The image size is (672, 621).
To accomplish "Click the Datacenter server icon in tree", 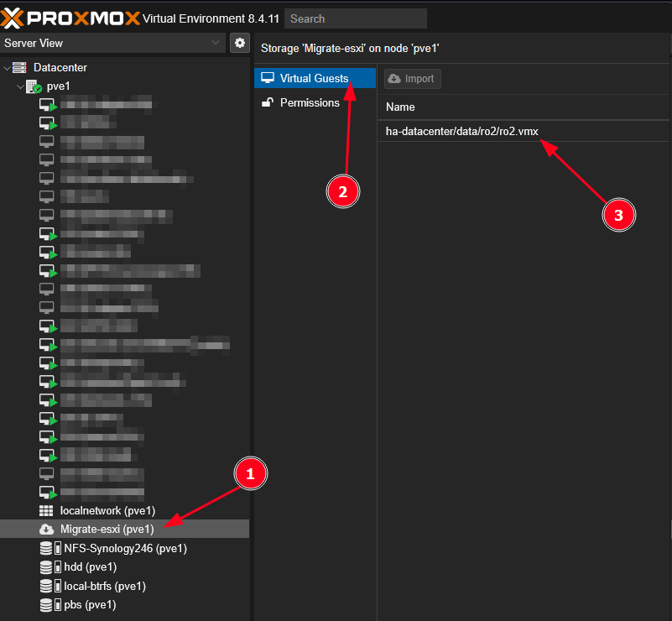I will click(x=19, y=67).
